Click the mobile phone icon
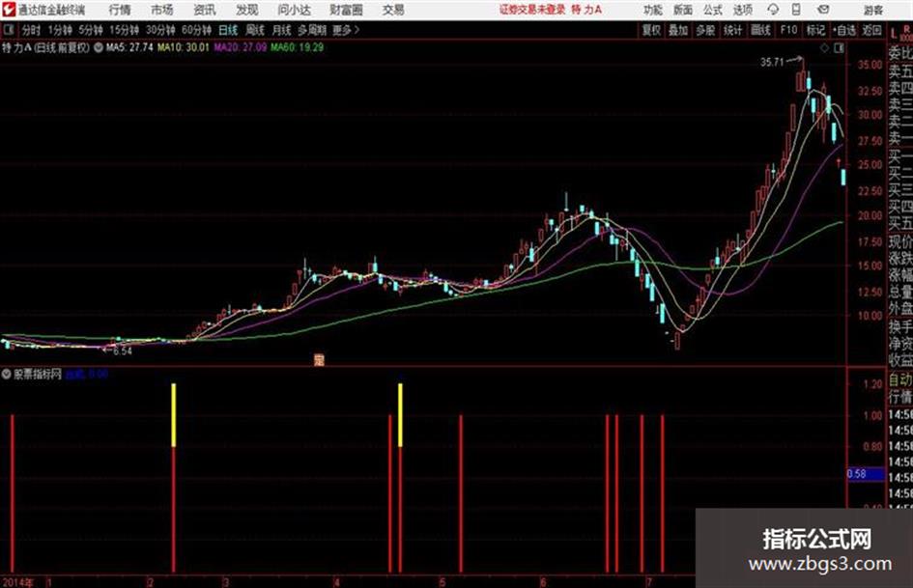Viewport: 913px width, 588px height. click(796, 10)
